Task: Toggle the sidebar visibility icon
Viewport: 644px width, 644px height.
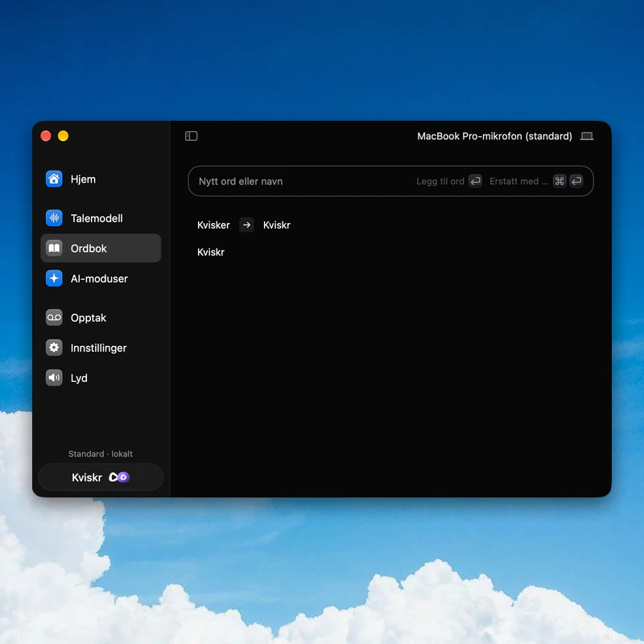Action: 192,136
